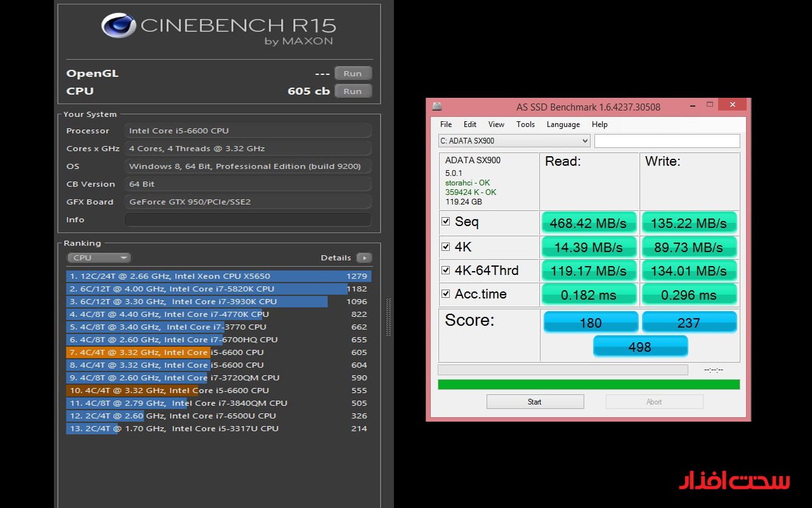
Task: Open the Tools menu
Action: [525, 124]
